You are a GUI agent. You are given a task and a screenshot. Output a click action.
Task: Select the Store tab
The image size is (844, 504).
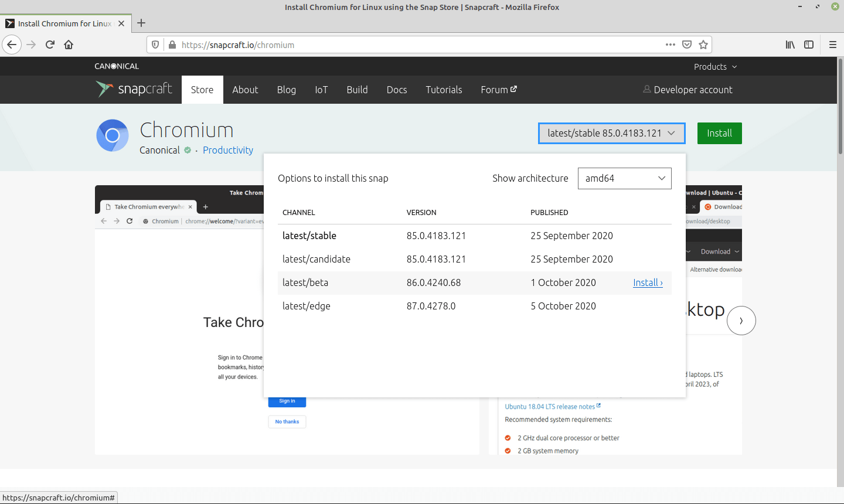(202, 90)
